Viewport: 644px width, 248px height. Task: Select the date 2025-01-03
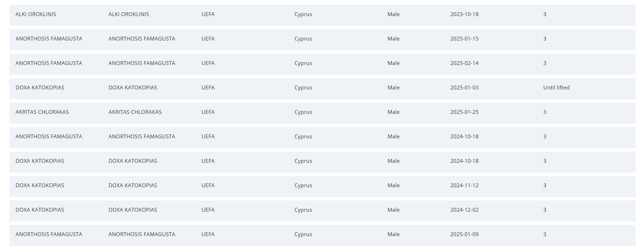click(x=464, y=88)
